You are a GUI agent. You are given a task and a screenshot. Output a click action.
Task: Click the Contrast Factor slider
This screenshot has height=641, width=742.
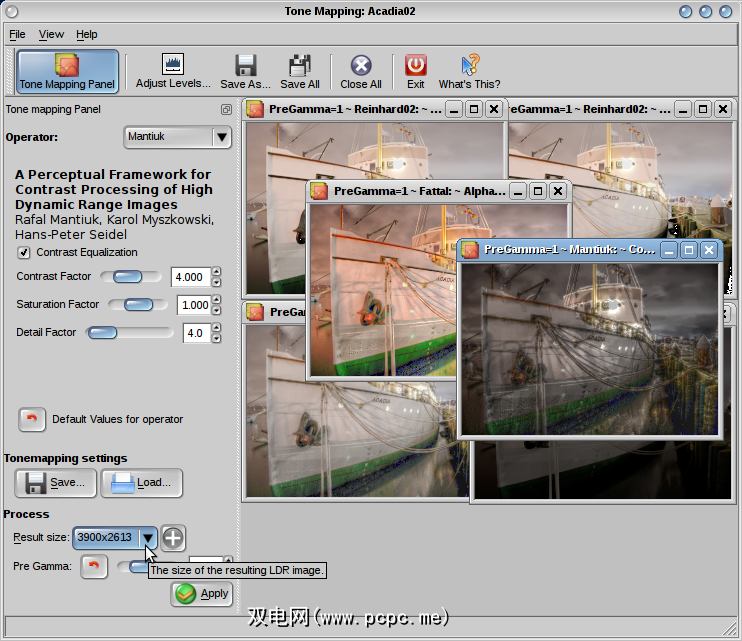tap(130, 276)
